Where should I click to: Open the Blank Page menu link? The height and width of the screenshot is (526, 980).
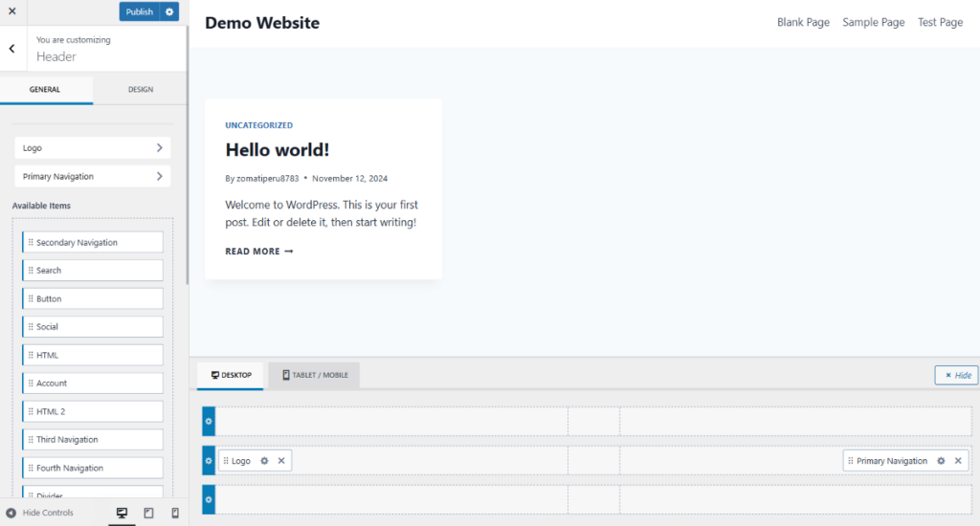tap(803, 23)
